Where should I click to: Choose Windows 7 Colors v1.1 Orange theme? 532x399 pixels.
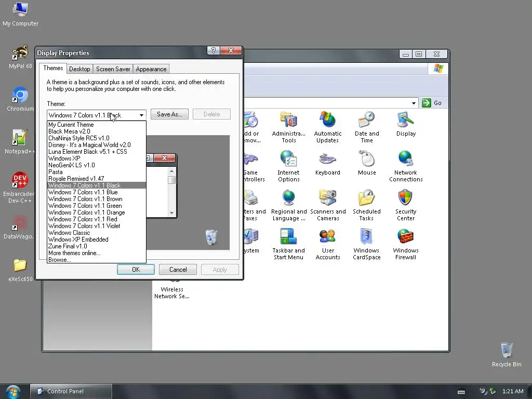[x=96, y=212]
